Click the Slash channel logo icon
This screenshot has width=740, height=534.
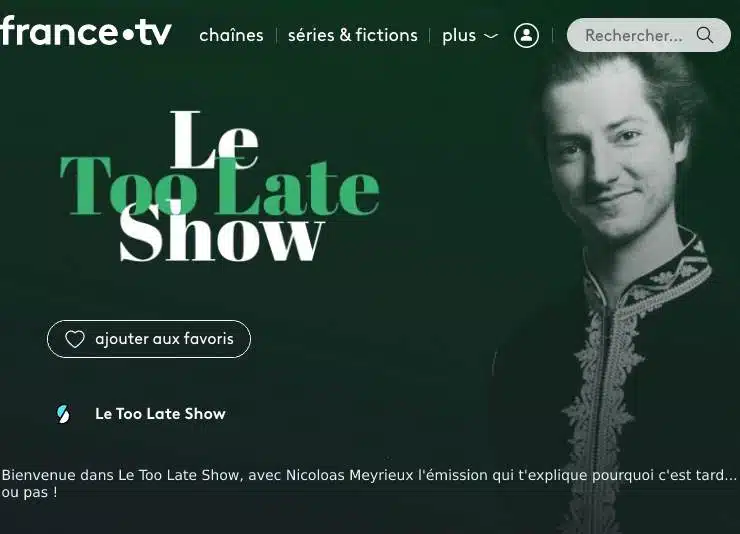point(63,414)
